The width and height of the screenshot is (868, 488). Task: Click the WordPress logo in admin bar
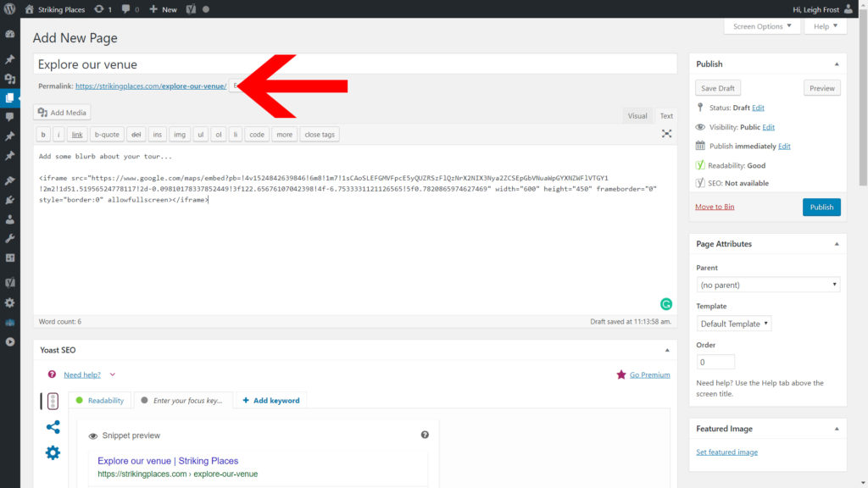point(9,8)
